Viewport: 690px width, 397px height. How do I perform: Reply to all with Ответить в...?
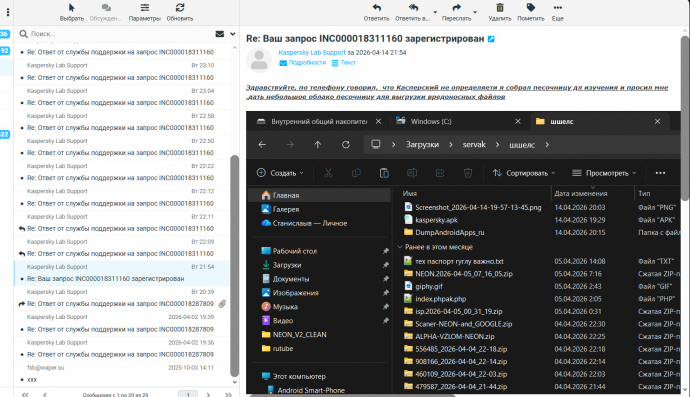(x=412, y=12)
